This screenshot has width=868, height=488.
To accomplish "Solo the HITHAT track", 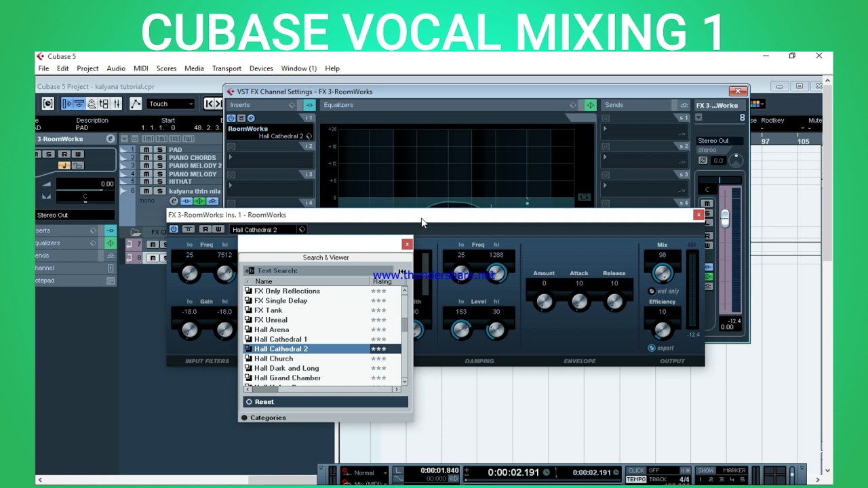I will [x=159, y=182].
